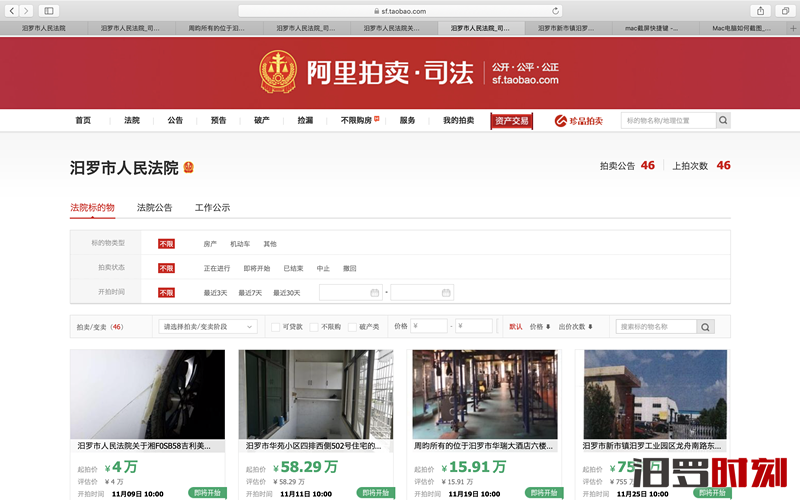800x500 pixels.
Task: Switch to the 汨罗市新市镇汨罗 browser tab
Action: pos(568,29)
